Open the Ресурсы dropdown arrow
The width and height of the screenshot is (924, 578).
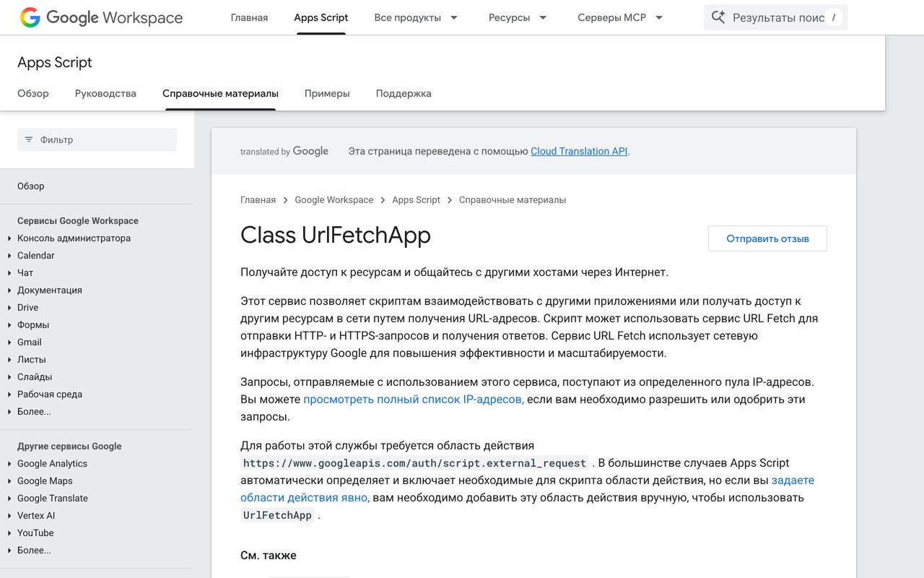pyautogui.click(x=543, y=17)
